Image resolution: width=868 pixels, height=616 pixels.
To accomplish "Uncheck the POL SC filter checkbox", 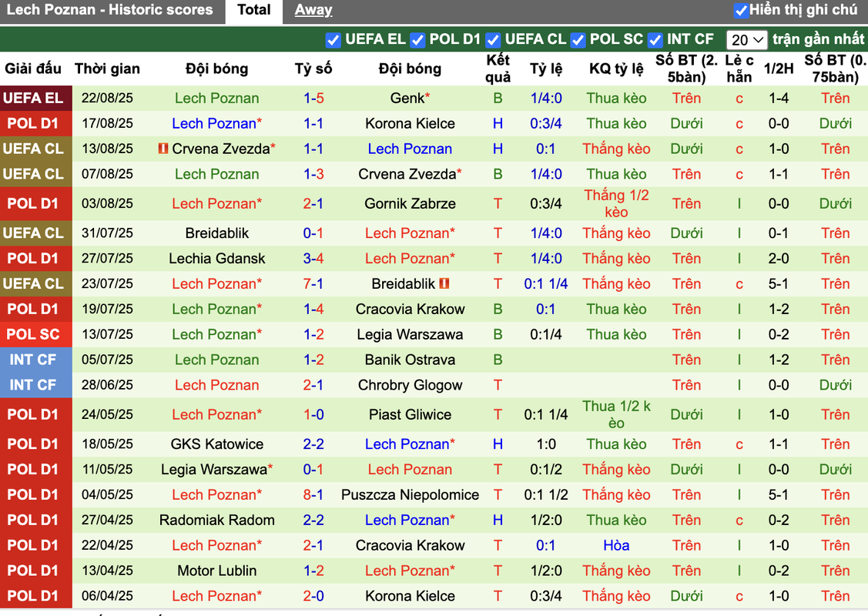I will click(x=578, y=40).
